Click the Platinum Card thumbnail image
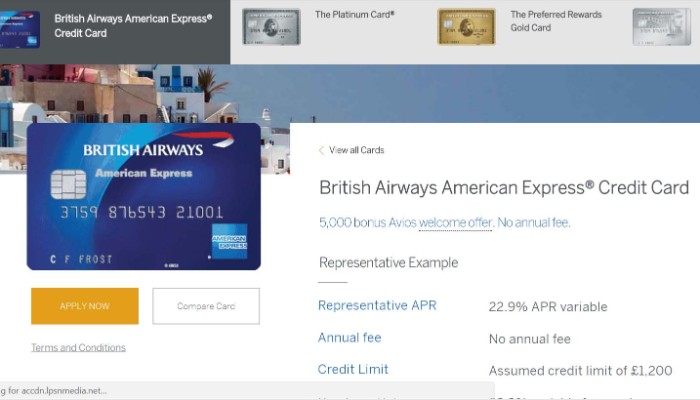The image size is (700, 400). pos(271,27)
